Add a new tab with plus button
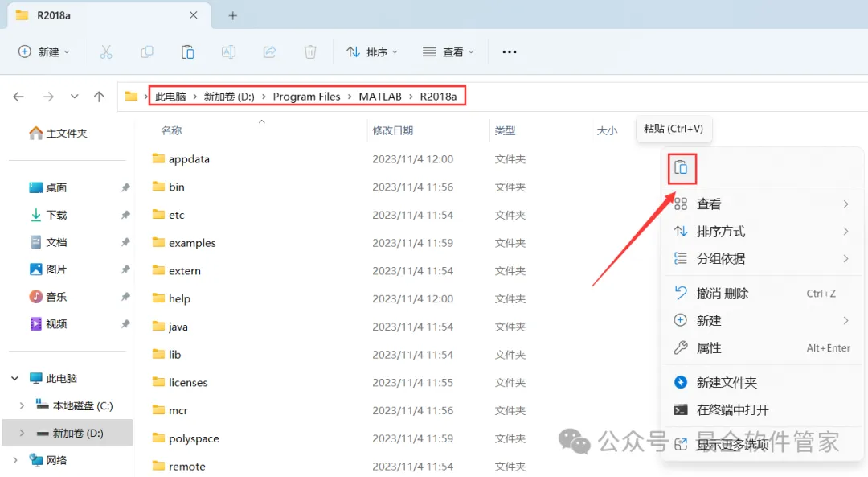Viewport: 868px width, 477px height. (232, 15)
